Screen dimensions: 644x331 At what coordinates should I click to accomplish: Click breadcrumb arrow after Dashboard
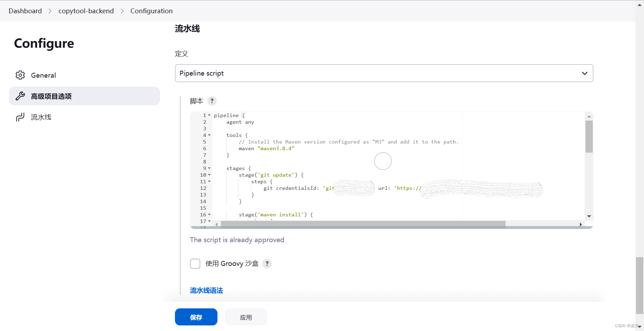[50, 11]
